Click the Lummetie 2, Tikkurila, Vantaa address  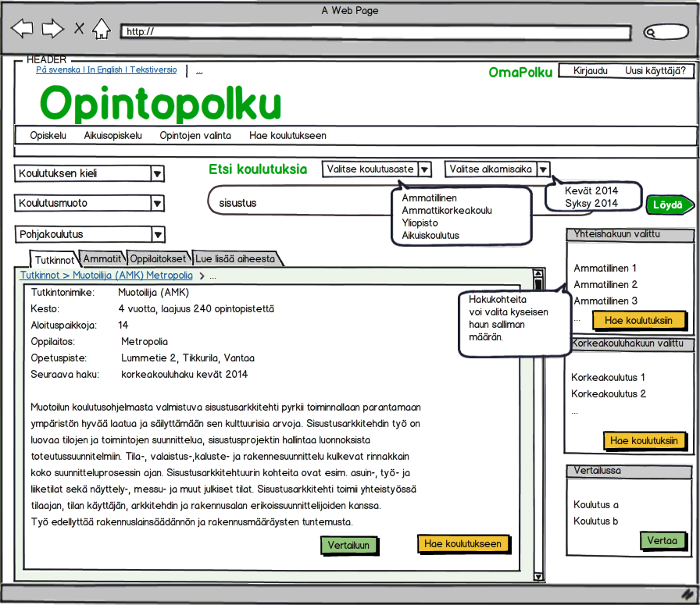coord(187,358)
